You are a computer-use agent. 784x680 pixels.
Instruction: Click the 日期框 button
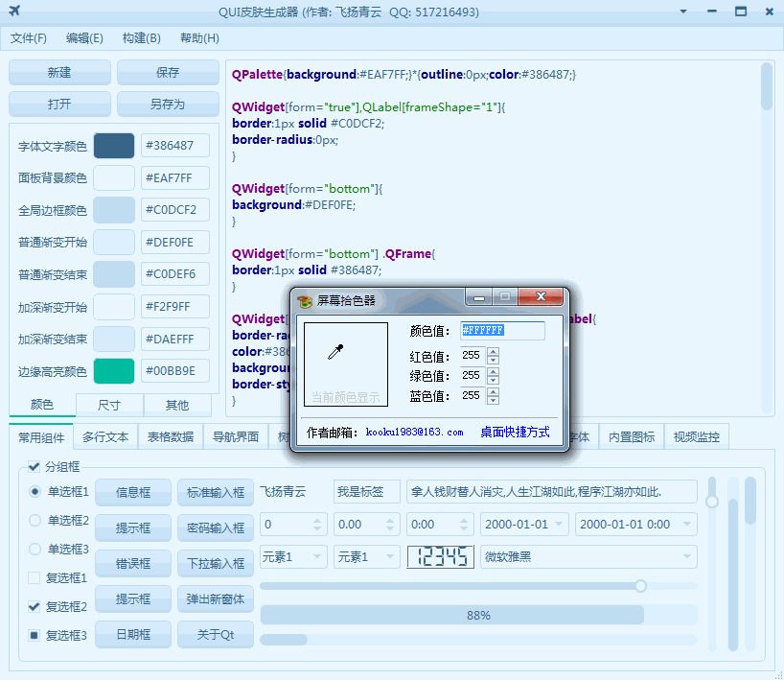click(x=133, y=635)
